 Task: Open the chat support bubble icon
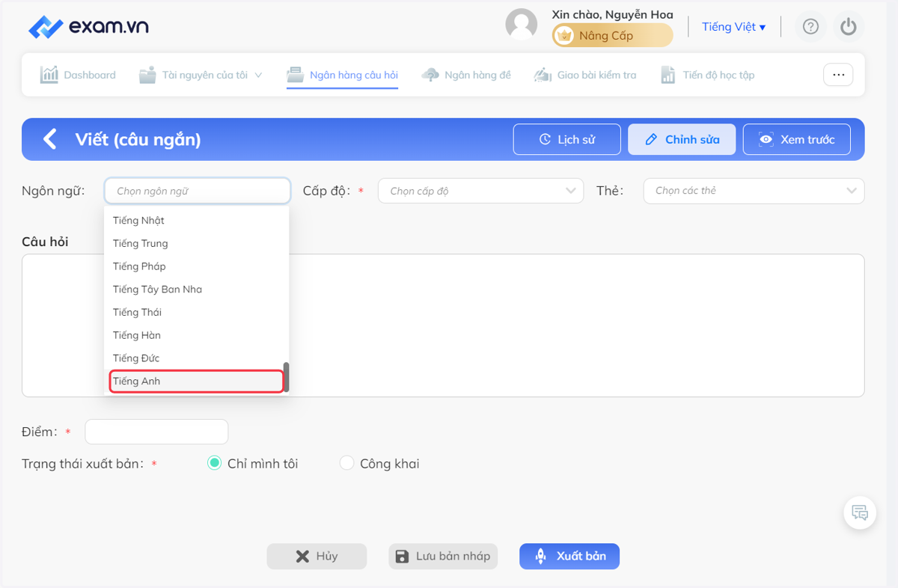pyautogui.click(x=860, y=513)
